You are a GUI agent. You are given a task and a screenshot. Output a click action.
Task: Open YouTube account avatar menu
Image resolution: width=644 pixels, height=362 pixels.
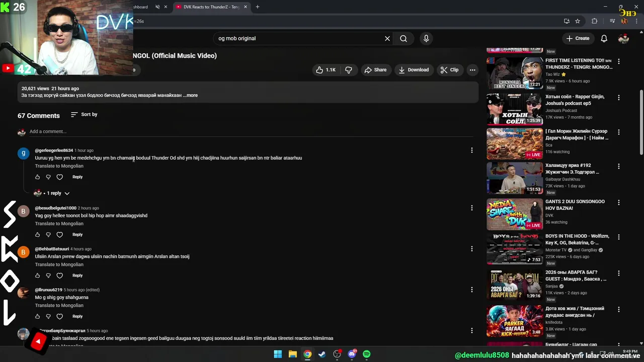tap(623, 38)
